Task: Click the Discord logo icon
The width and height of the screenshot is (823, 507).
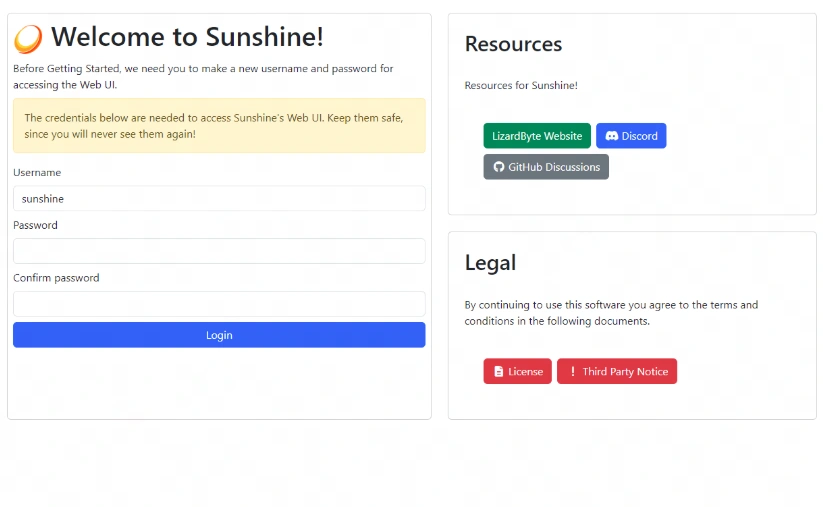Action: [611, 136]
